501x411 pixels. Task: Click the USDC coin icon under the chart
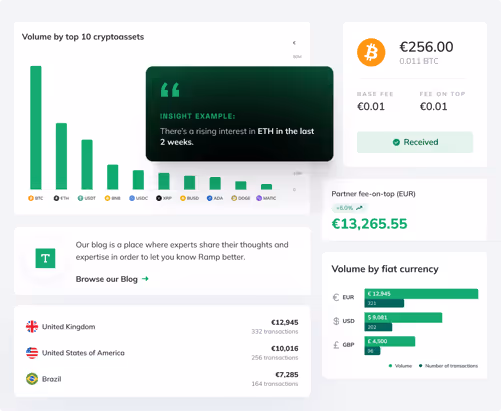[132, 198]
